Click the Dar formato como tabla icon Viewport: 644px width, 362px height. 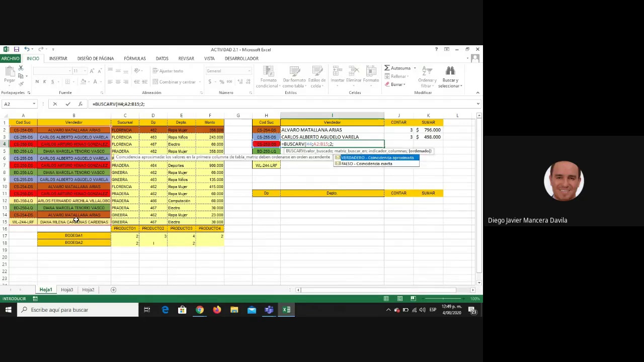click(x=294, y=71)
